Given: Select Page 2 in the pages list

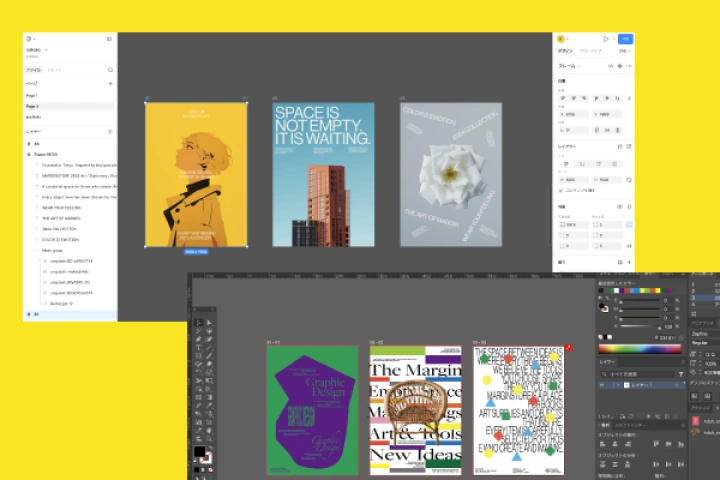Looking at the screenshot, I should (69, 106).
